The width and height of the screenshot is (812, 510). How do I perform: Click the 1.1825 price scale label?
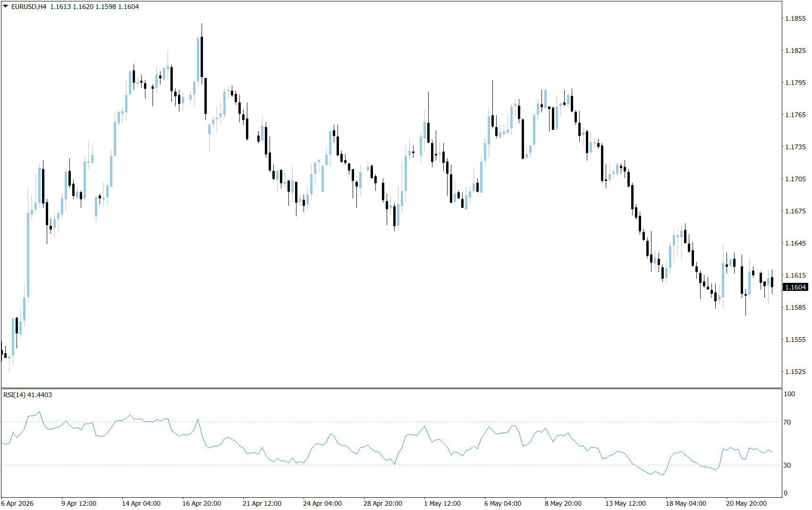pyautogui.click(x=795, y=51)
